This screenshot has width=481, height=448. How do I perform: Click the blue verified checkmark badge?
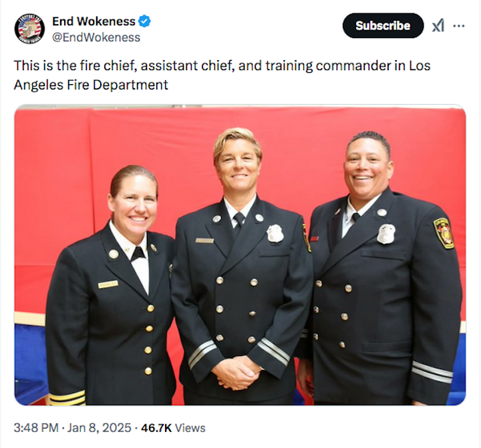pyautogui.click(x=144, y=21)
